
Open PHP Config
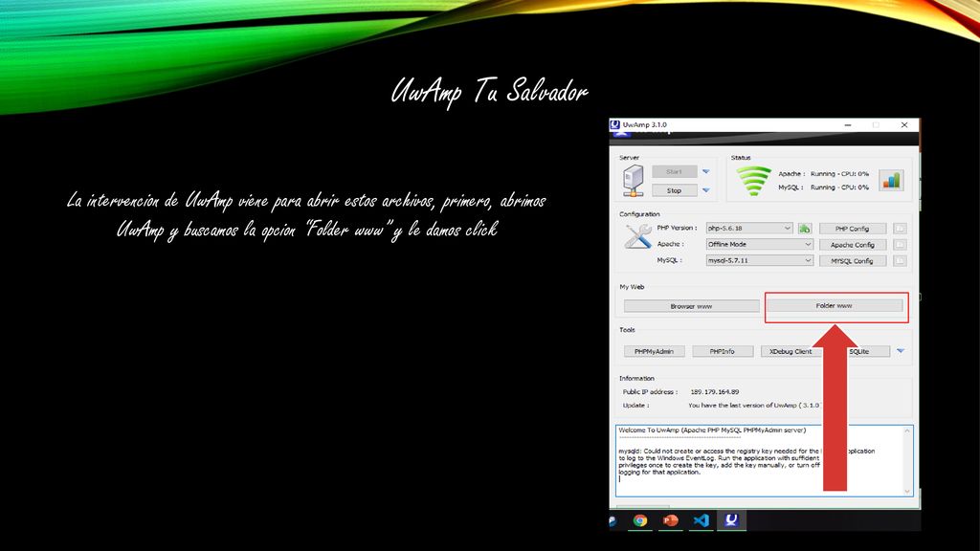[853, 229]
